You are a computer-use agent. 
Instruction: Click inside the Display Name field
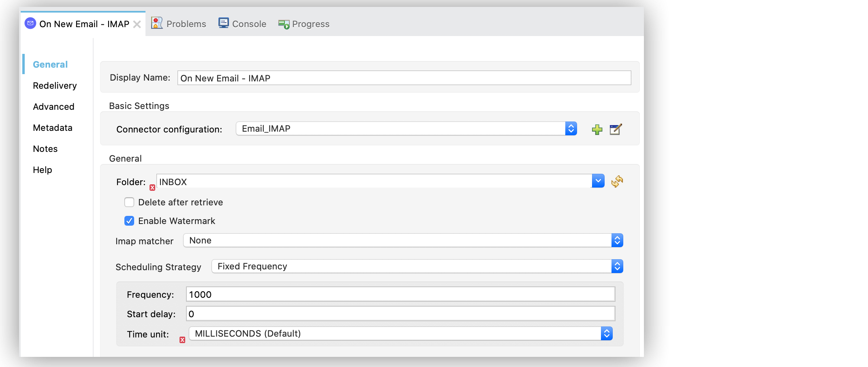pyautogui.click(x=404, y=77)
